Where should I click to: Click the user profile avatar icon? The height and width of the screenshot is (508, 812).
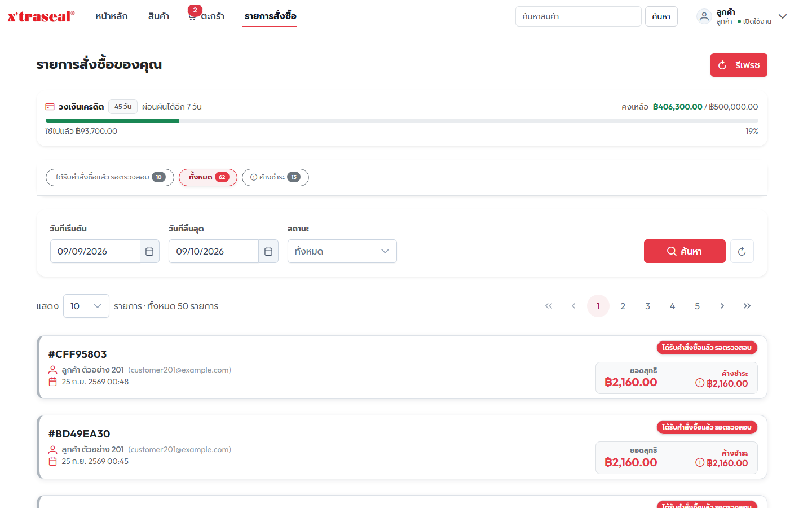(x=704, y=16)
